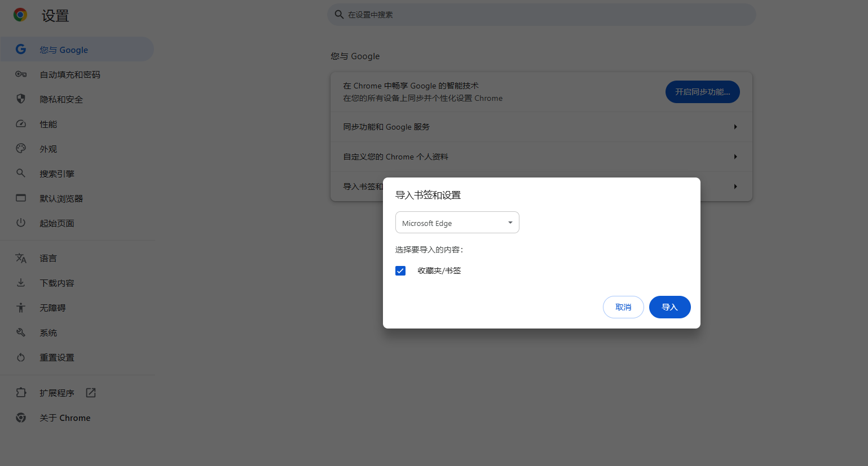Click the 您与 Google section heading
The width and height of the screenshot is (868, 466).
click(x=355, y=56)
